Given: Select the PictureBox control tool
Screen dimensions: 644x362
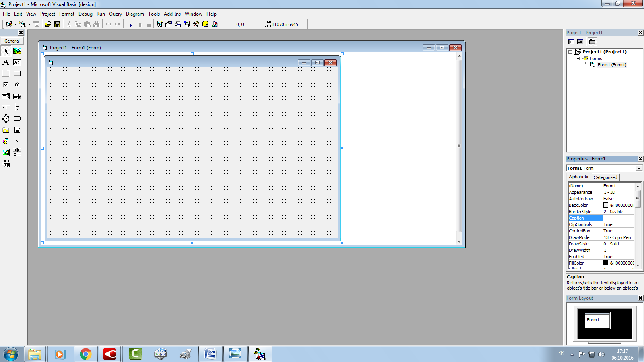Looking at the screenshot, I should coord(17,51).
